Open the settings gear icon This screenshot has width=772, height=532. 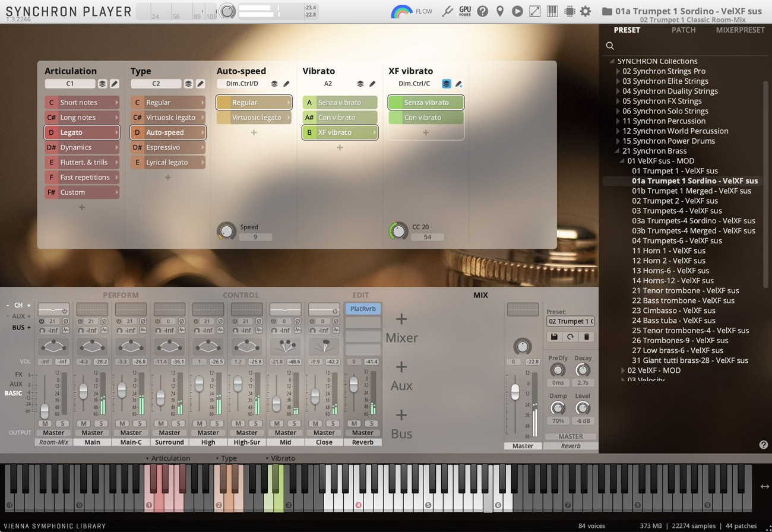(586, 11)
